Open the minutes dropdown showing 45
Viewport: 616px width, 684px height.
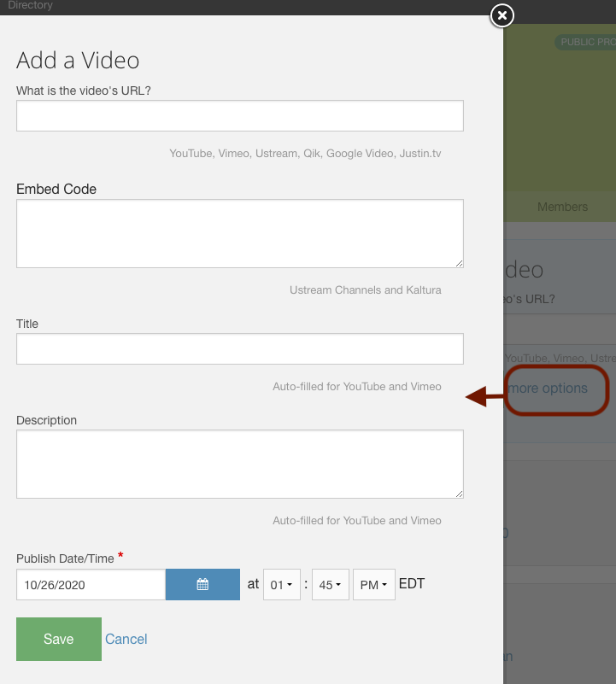[x=330, y=585]
